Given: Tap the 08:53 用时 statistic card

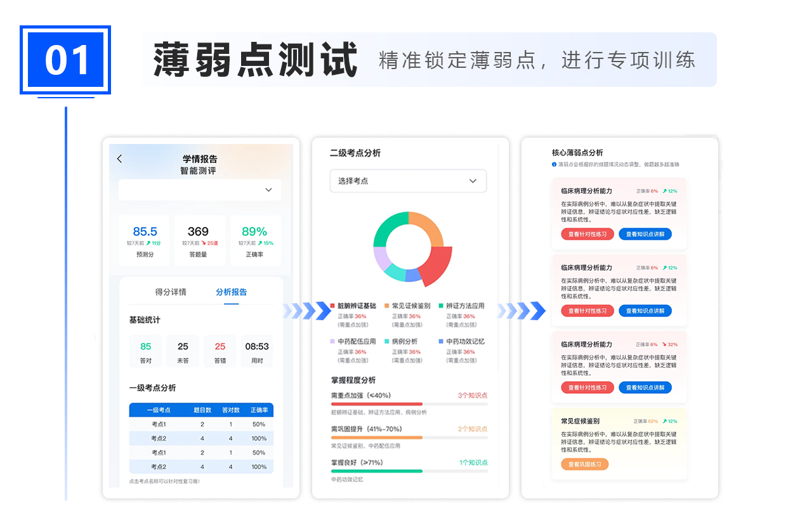Looking at the screenshot, I should coord(256,351).
